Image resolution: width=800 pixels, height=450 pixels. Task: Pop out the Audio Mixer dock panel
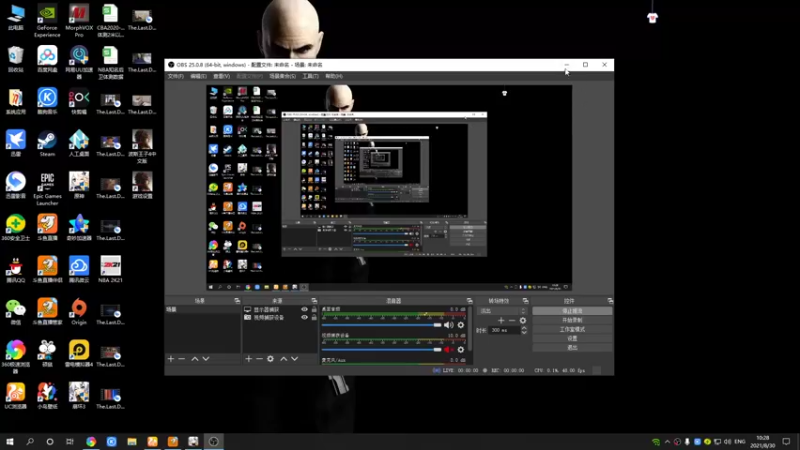[x=469, y=301]
